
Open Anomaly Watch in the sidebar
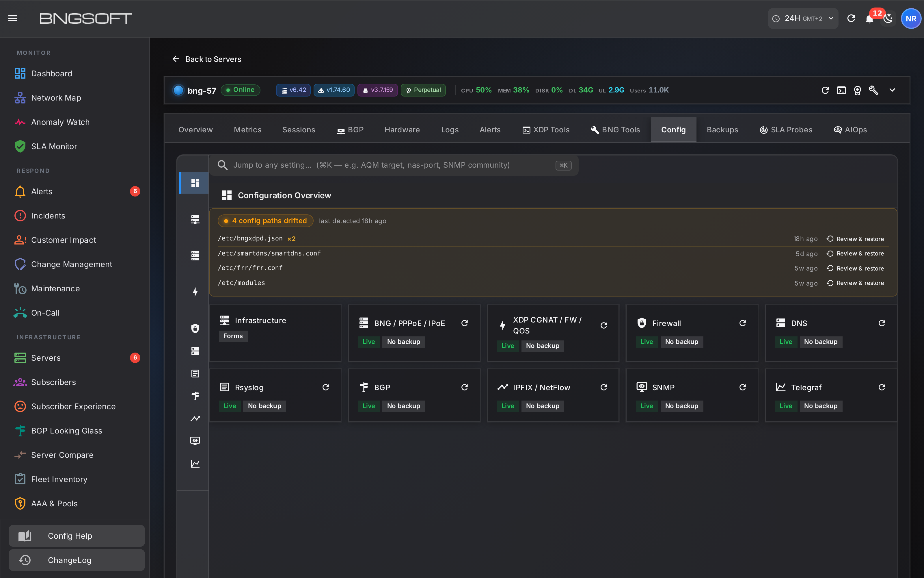click(x=75, y=122)
